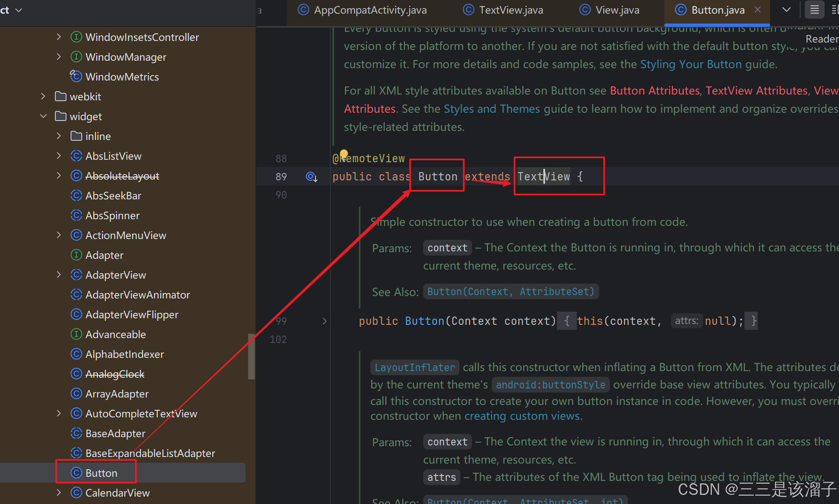Collapse the widget folder
The height and width of the screenshot is (504, 839).
(x=43, y=116)
